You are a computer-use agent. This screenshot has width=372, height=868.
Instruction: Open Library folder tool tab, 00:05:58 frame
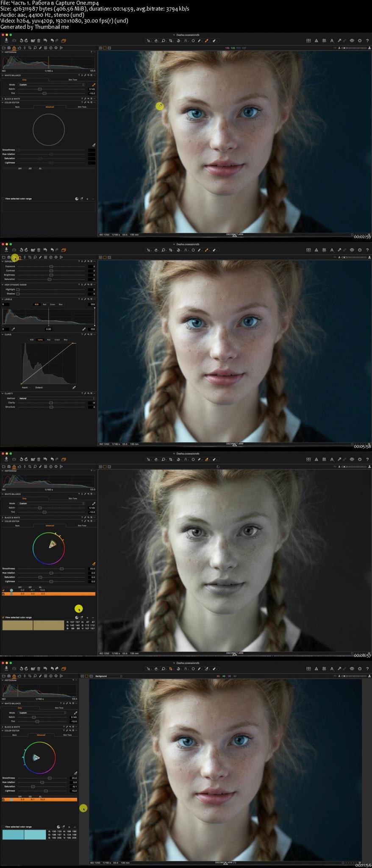[x=4, y=257]
